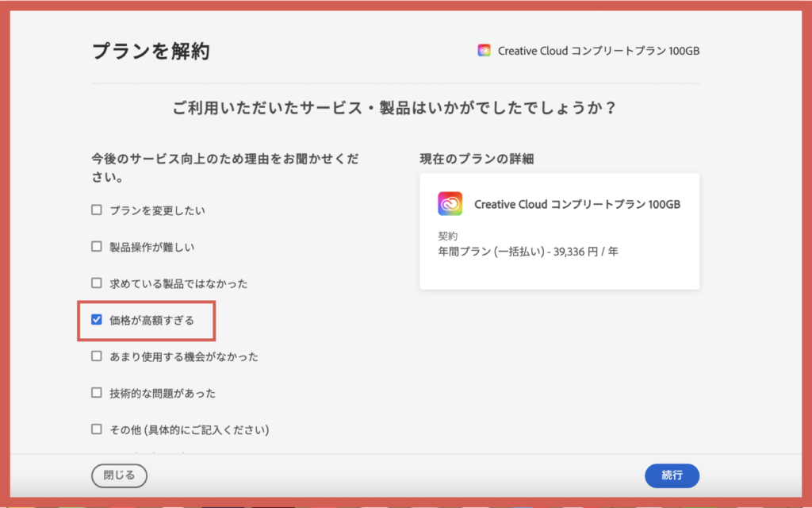Screen dimensions: 812x508
Task: Click the 契約 label in the plan card
Action: (448, 236)
